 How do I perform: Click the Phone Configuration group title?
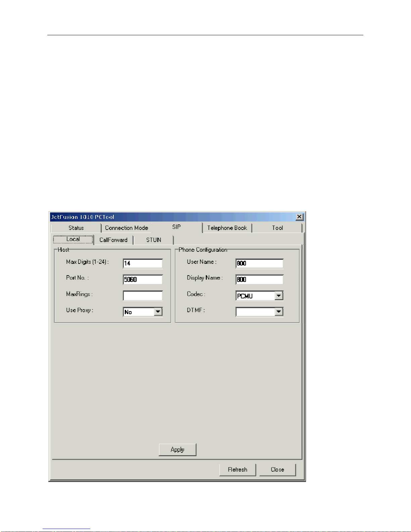pyautogui.click(x=203, y=250)
